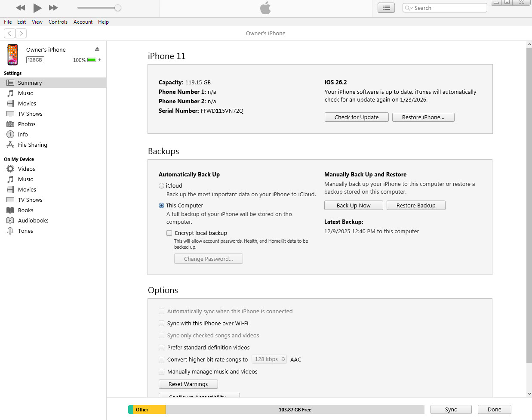Screen dimensions: 532x420
Task: Enable Encrypt local backup checkbox
Action: pos(169,233)
